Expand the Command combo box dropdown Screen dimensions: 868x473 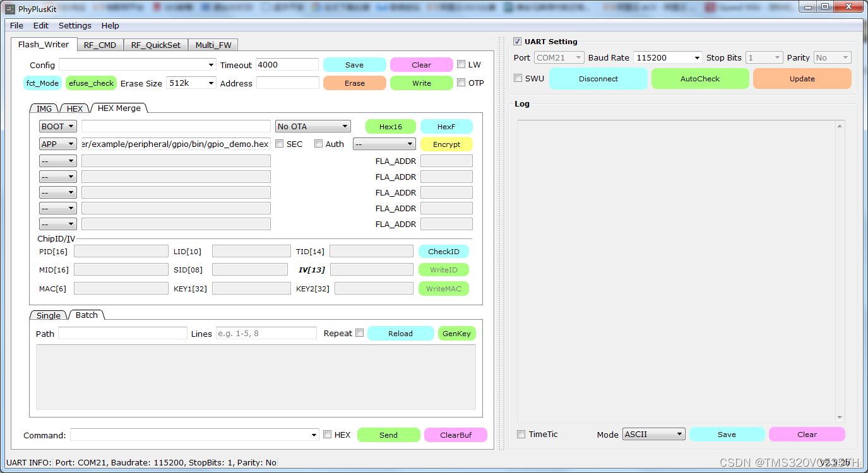[x=314, y=435]
